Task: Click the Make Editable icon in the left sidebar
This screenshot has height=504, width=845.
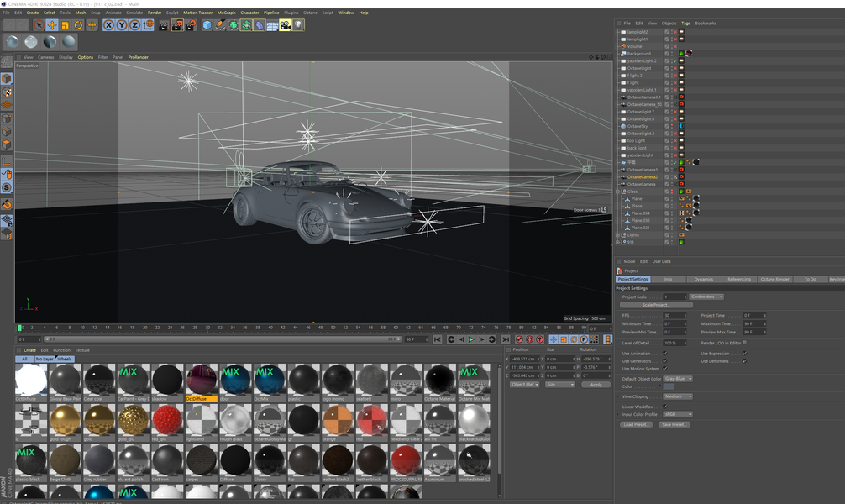Action: [x=7, y=62]
